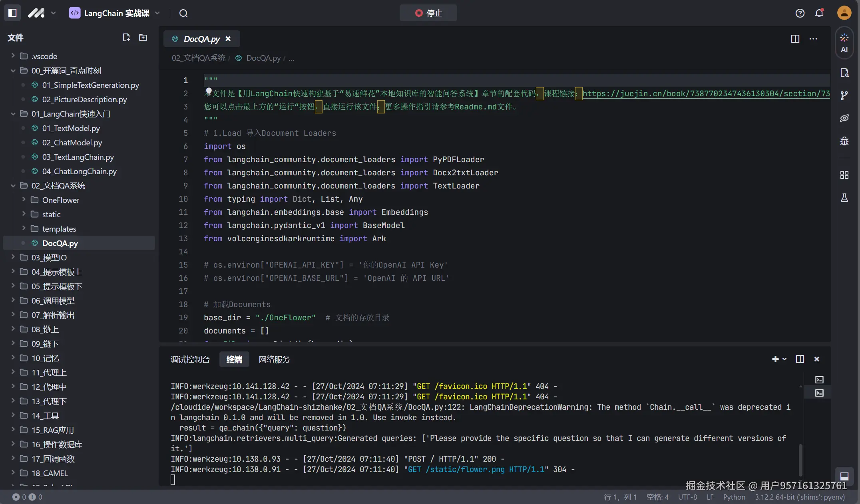Viewport: 860px width, 504px height.
Task: Split the editor view
Action: point(795,39)
